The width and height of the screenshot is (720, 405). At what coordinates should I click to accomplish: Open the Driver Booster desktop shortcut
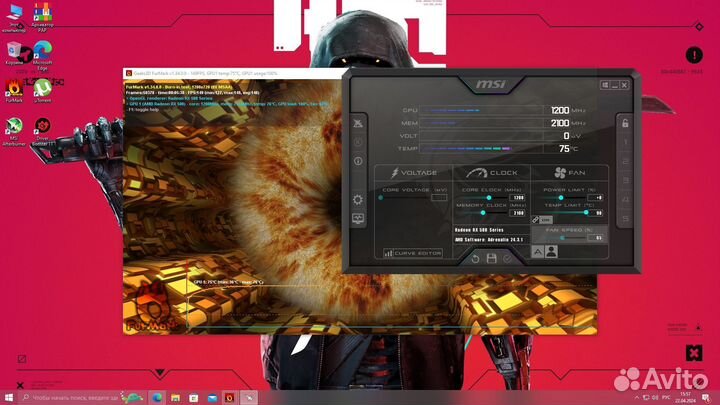pos(42,131)
